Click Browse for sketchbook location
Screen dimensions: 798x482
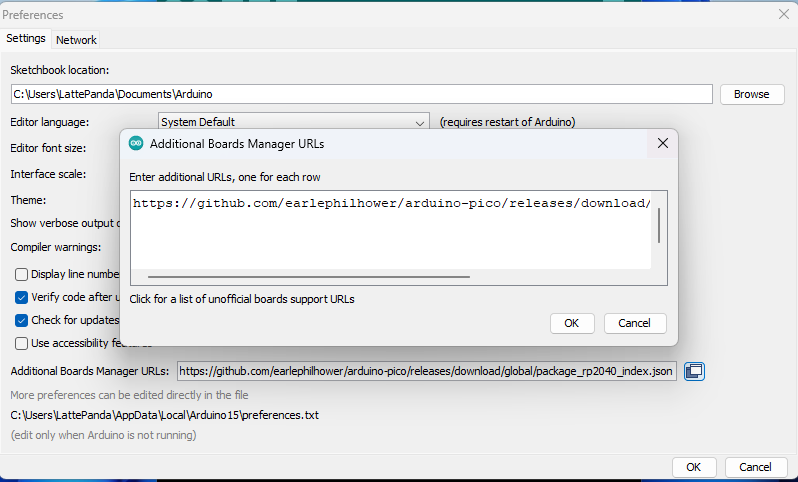point(751,94)
